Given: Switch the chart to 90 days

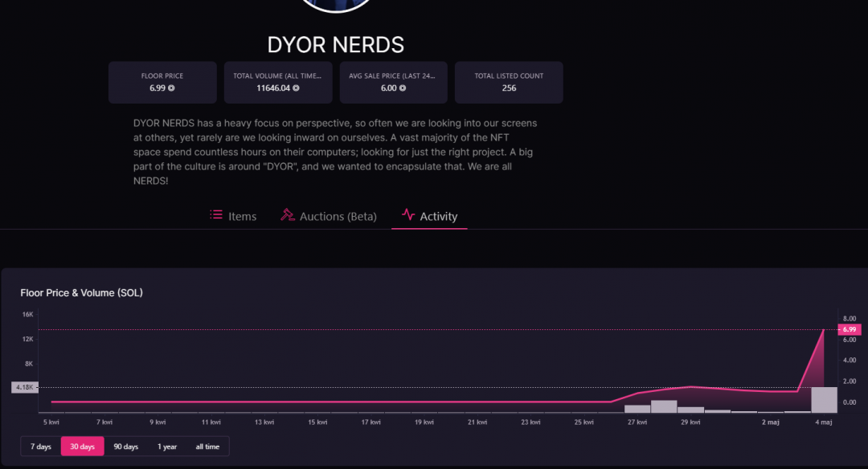Looking at the screenshot, I should pyautogui.click(x=125, y=447).
